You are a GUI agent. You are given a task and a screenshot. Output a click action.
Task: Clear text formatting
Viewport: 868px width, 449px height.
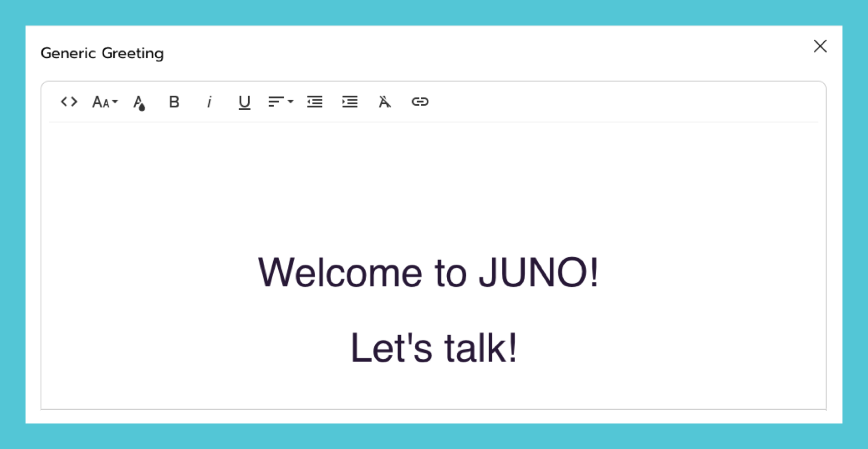(384, 102)
